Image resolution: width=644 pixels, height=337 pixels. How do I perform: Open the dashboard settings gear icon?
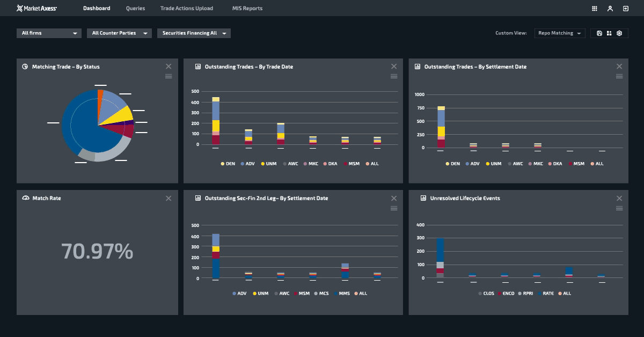620,33
